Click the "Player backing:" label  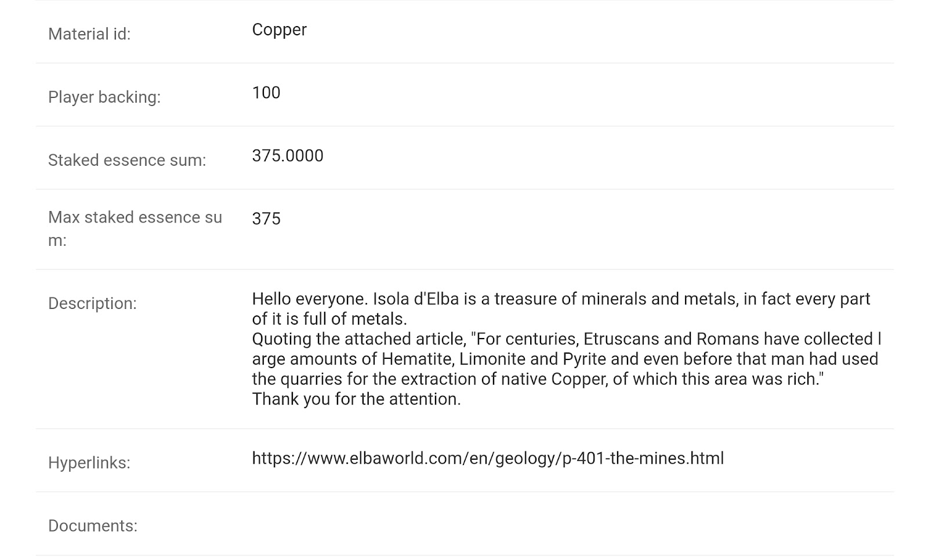click(x=104, y=97)
